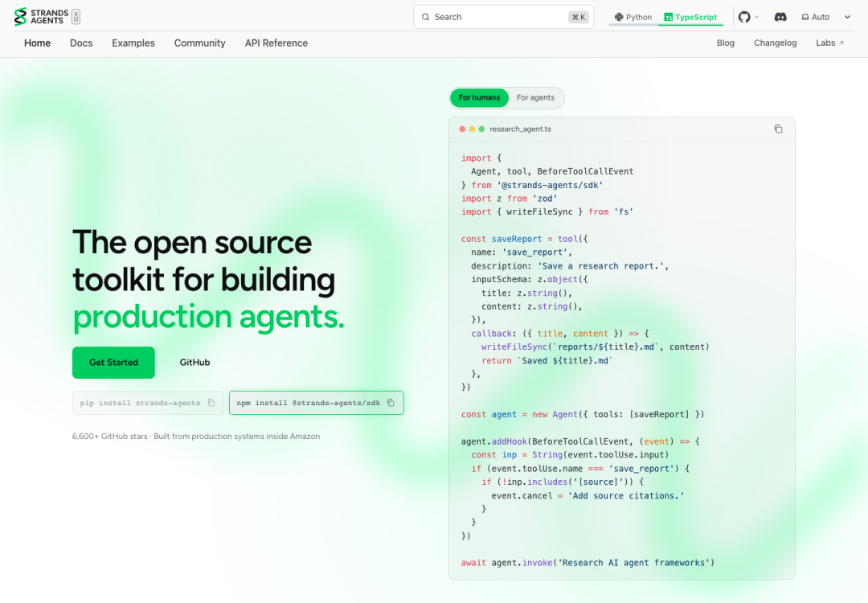Click the ⌘K shortcut badge

tap(579, 17)
